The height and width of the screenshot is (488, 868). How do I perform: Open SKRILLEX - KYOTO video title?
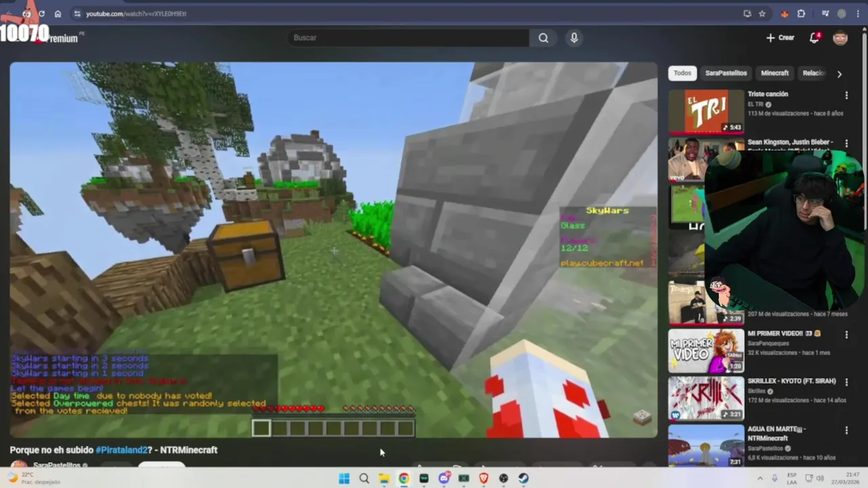791,381
